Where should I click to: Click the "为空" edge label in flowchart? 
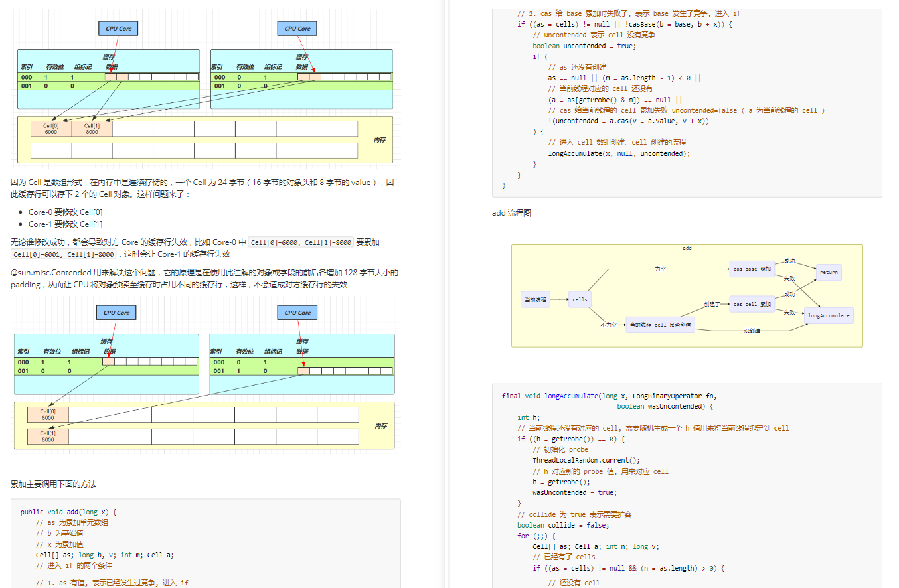pyautogui.click(x=659, y=269)
